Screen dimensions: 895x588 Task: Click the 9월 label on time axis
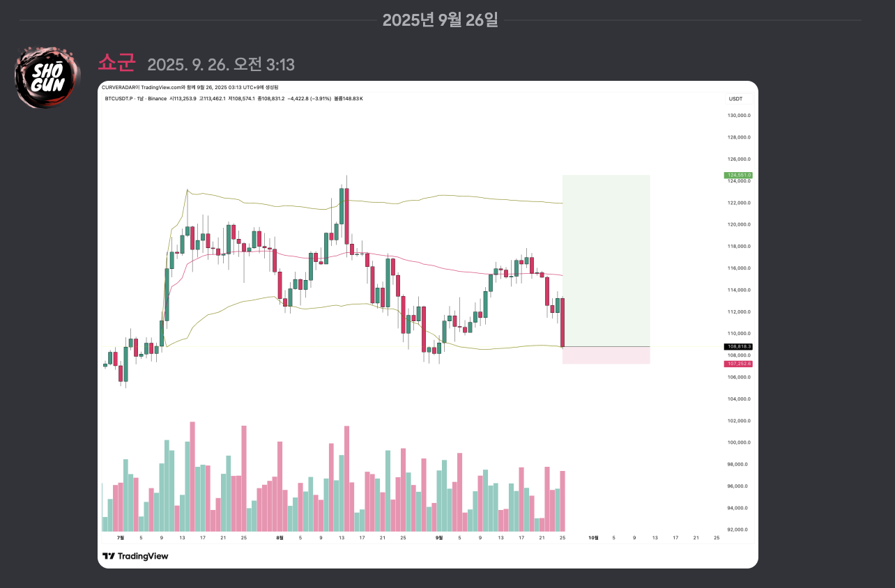[x=438, y=538]
